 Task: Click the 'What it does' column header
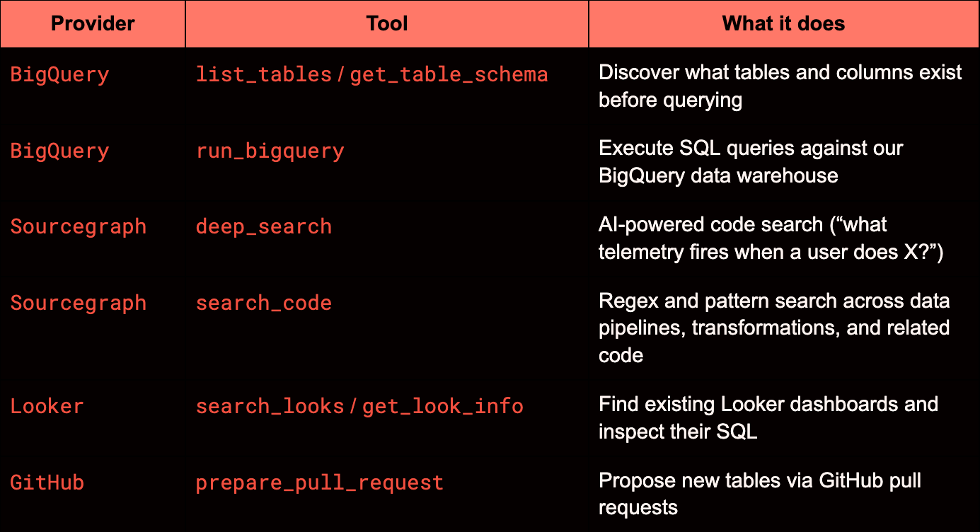point(784,23)
